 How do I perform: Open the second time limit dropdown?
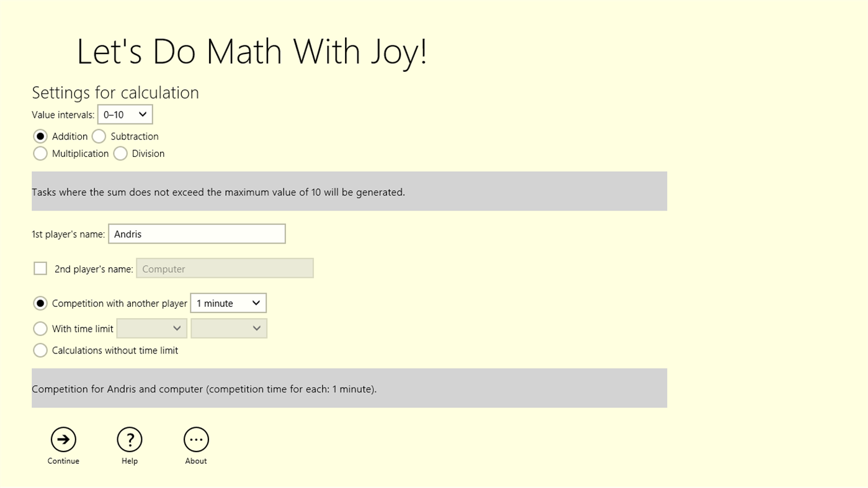coord(228,328)
